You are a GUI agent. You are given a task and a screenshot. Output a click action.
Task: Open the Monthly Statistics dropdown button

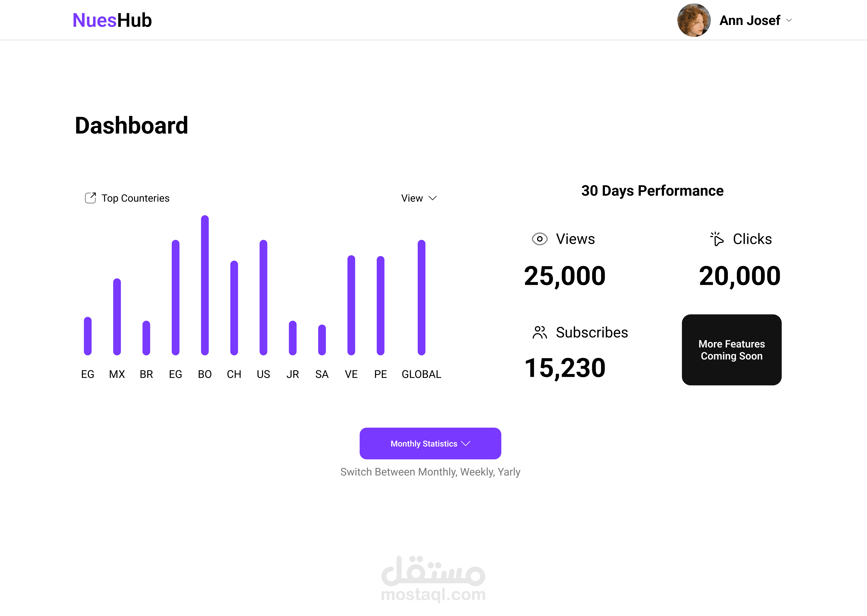430,443
